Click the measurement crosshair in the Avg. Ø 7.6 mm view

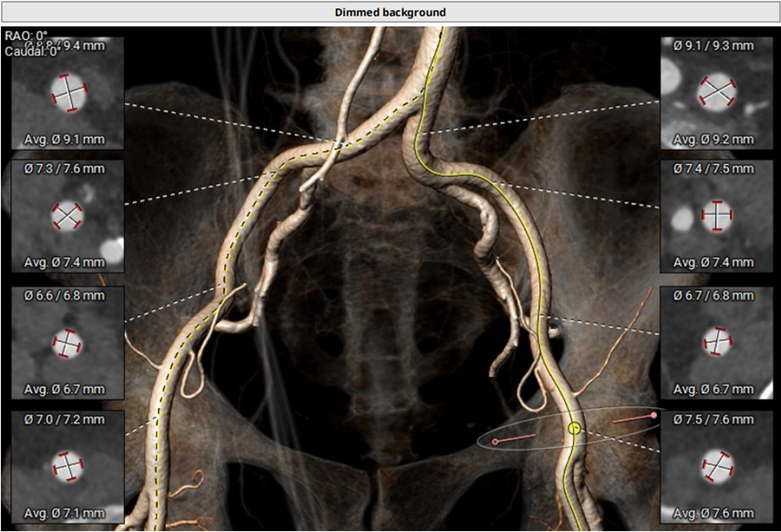coord(716,466)
